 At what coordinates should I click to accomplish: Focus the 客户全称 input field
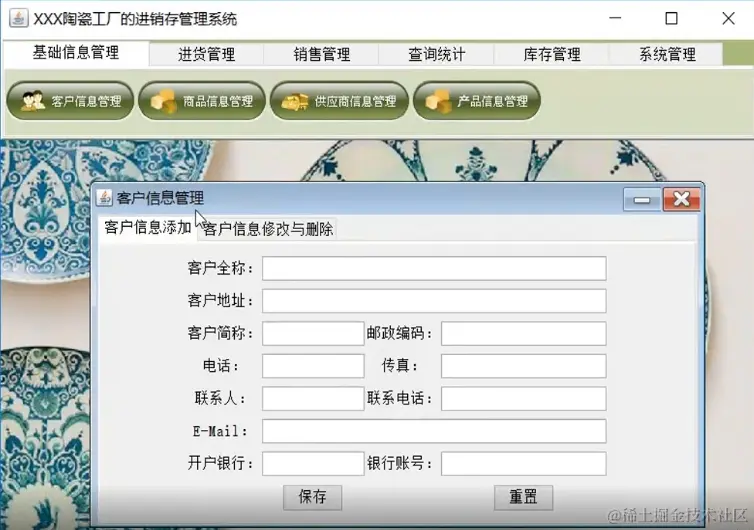click(x=434, y=268)
